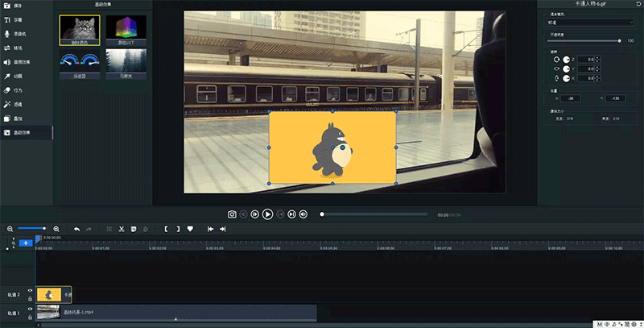644x328 pixels.
Task: Click the Z rotation input field
Action: [587, 60]
